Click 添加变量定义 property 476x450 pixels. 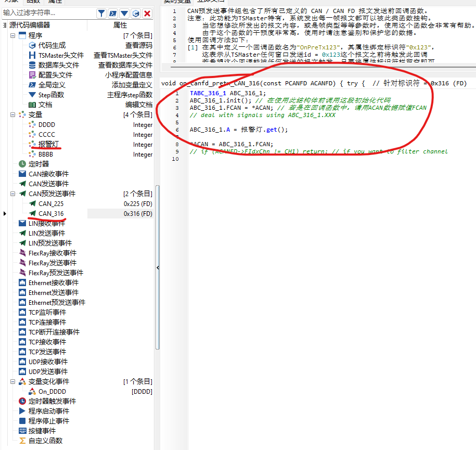132,85
